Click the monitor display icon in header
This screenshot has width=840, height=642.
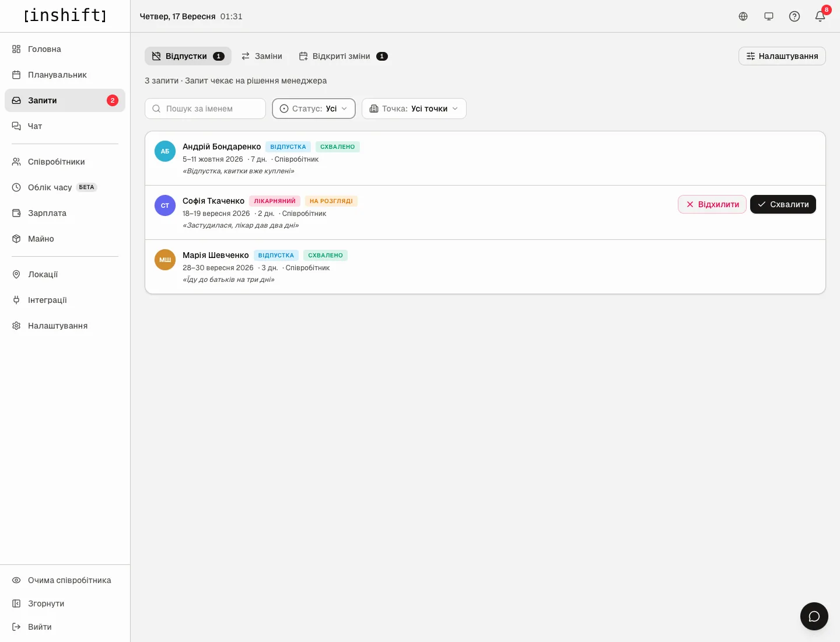(769, 16)
